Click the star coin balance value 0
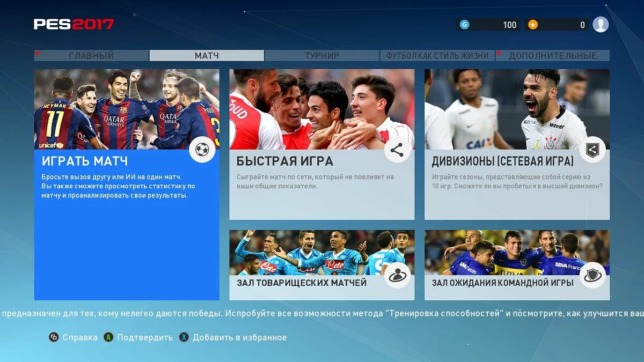 tap(582, 25)
